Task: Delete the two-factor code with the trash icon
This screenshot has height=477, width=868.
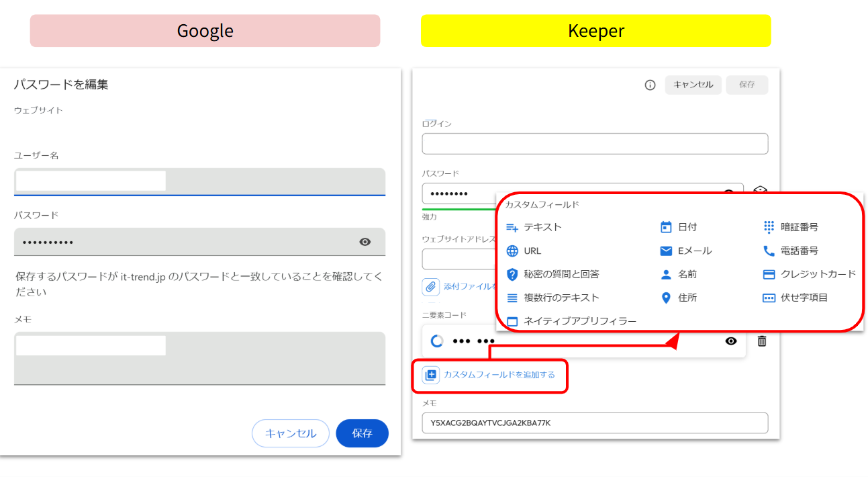Action: 762,341
